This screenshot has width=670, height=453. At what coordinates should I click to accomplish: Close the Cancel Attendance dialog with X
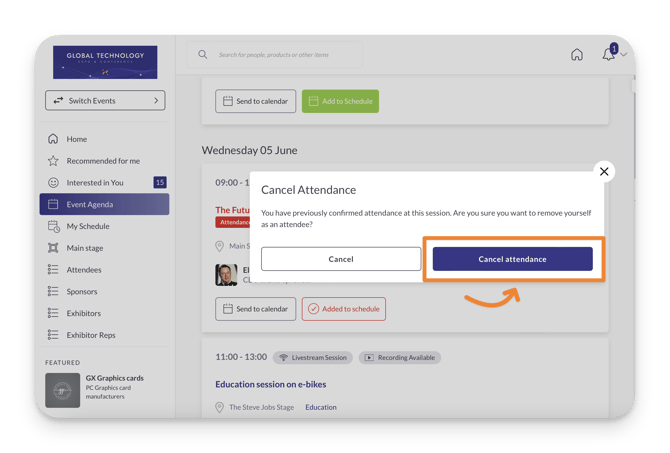point(604,171)
